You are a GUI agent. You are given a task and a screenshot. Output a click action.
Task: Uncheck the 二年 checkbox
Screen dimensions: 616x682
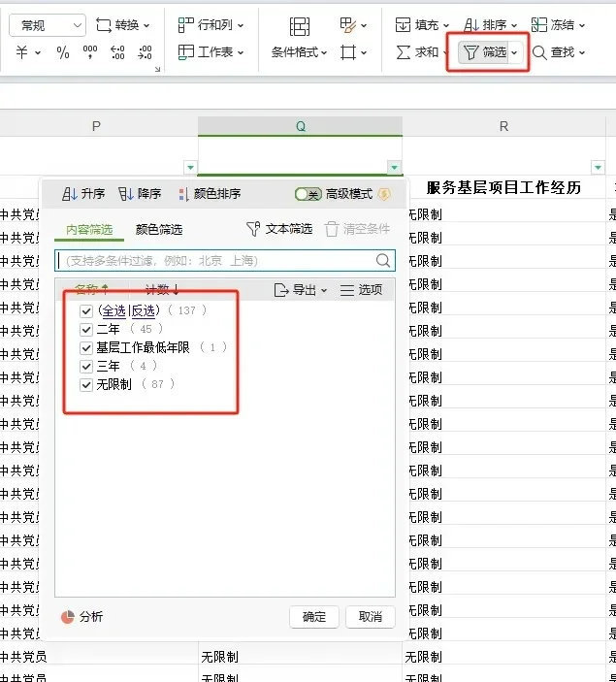(86, 330)
